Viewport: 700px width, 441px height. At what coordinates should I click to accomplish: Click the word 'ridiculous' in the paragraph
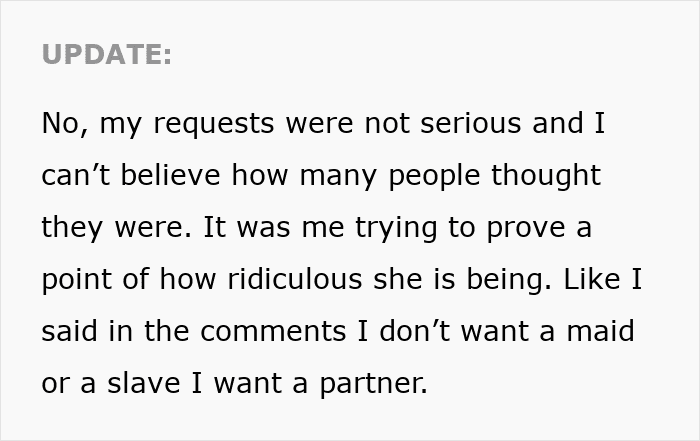pyautogui.click(x=295, y=279)
